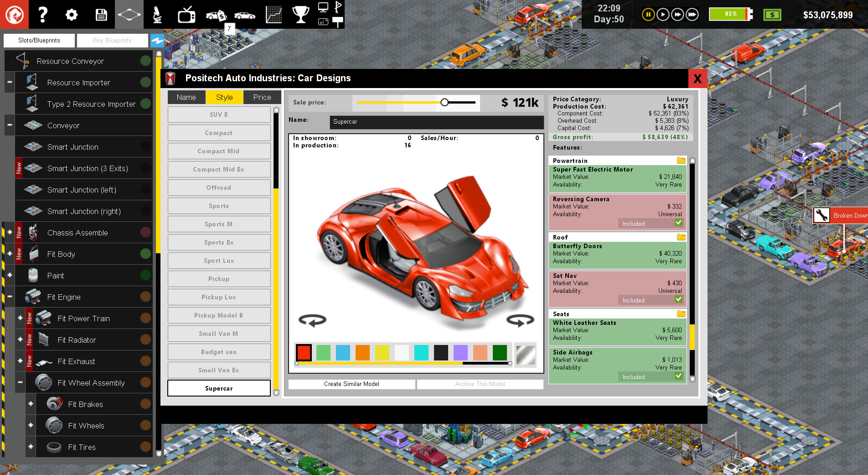This screenshot has height=475, width=868.
Task: Expand the Chassis Assemble category
Action: (x=9, y=233)
